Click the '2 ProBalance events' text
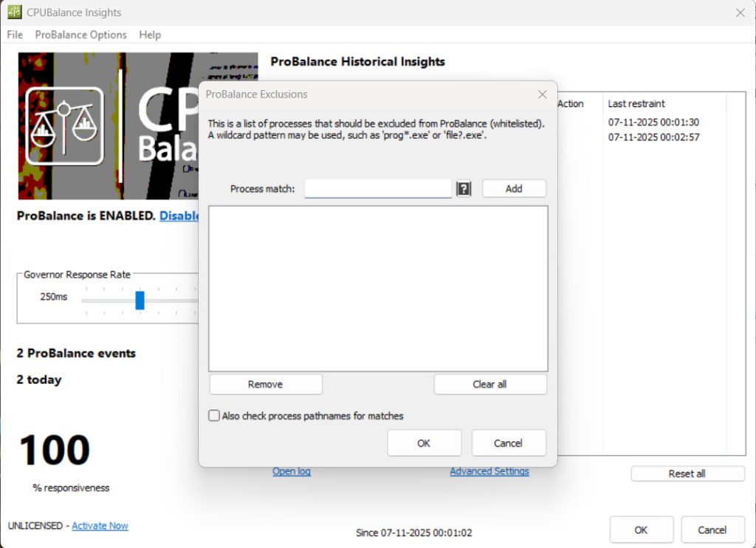The width and height of the screenshot is (756, 548). point(76,353)
